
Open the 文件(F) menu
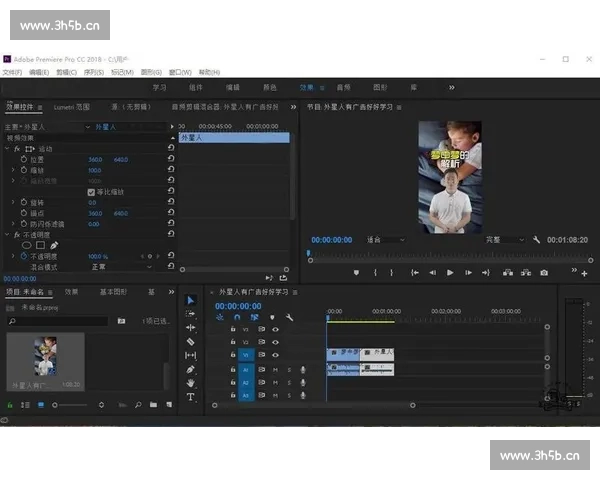coord(12,72)
